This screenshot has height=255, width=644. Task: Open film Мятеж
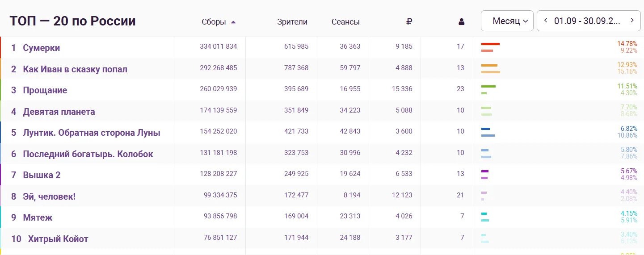click(x=38, y=217)
